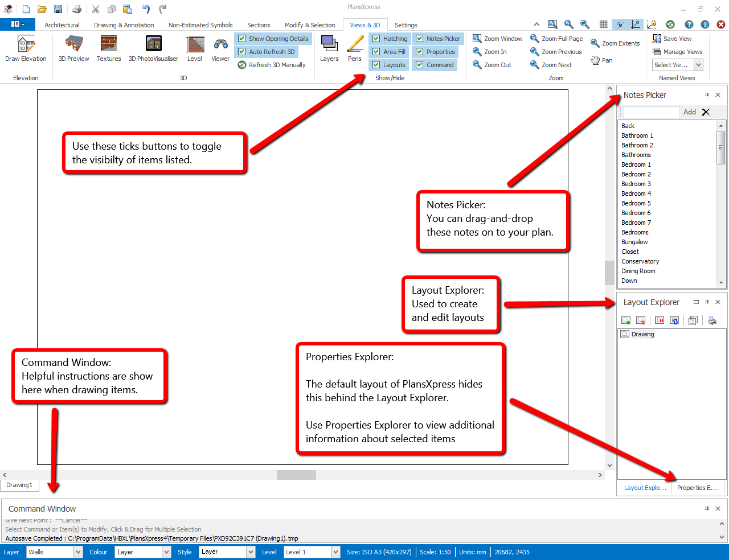Click the green refresh icon in top bar
This screenshot has height=560, width=729.
pyautogui.click(x=670, y=24)
